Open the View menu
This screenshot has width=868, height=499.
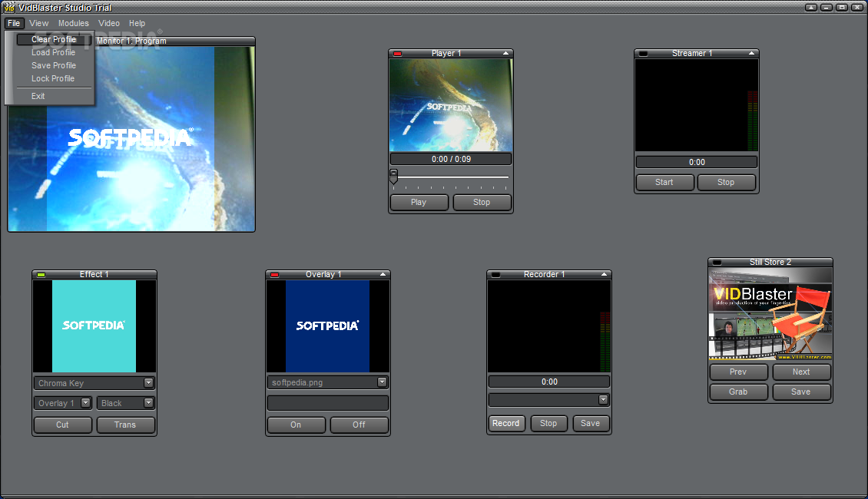tap(38, 23)
